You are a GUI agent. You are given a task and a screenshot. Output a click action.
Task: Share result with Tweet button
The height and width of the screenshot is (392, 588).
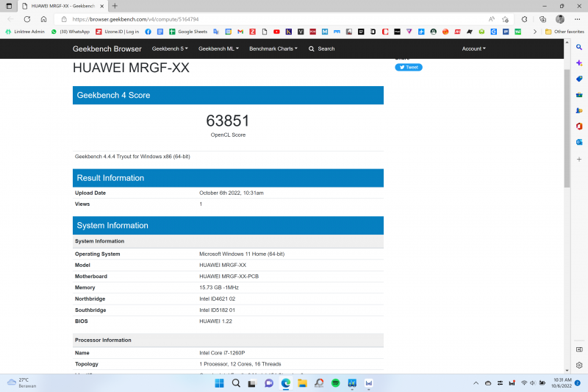(409, 67)
